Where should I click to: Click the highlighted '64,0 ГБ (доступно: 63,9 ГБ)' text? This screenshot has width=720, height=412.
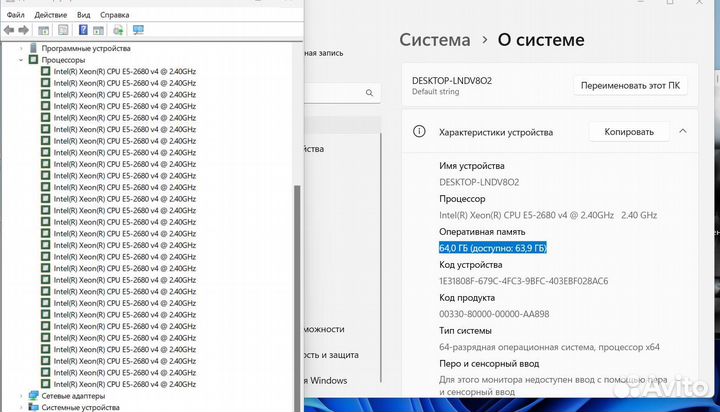(493, 248)
